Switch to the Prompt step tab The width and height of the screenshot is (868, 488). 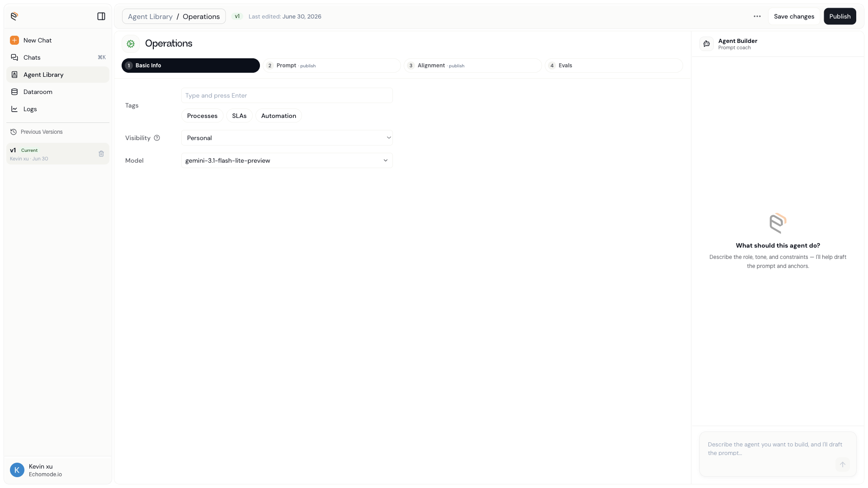click(x=332, y=66)
